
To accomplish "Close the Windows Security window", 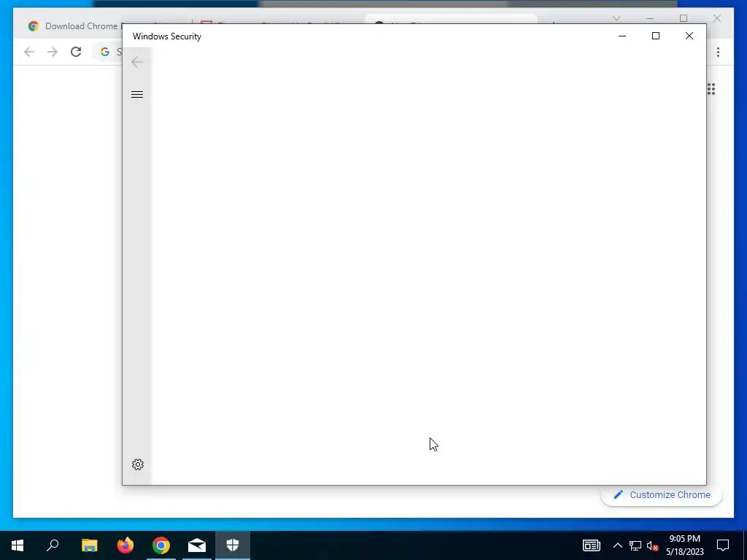I will pyautogui.click(x=689, y=36).
